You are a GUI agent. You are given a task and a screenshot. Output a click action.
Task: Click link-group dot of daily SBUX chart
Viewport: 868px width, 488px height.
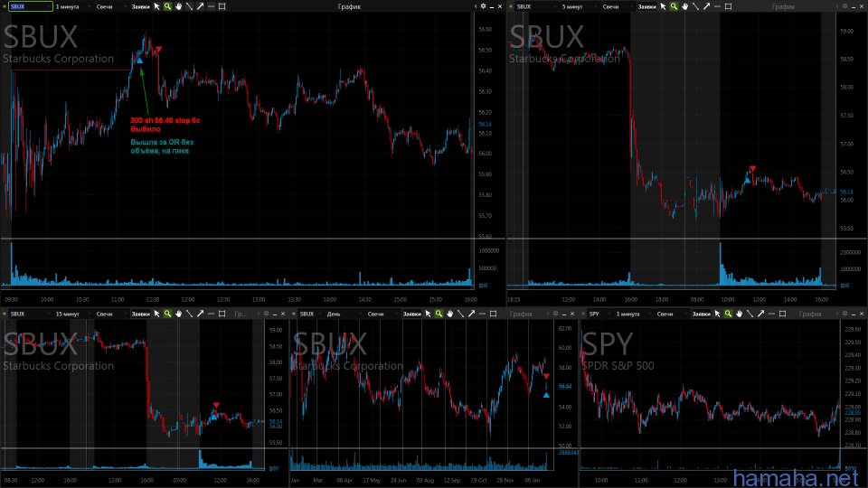pos(294,314)
